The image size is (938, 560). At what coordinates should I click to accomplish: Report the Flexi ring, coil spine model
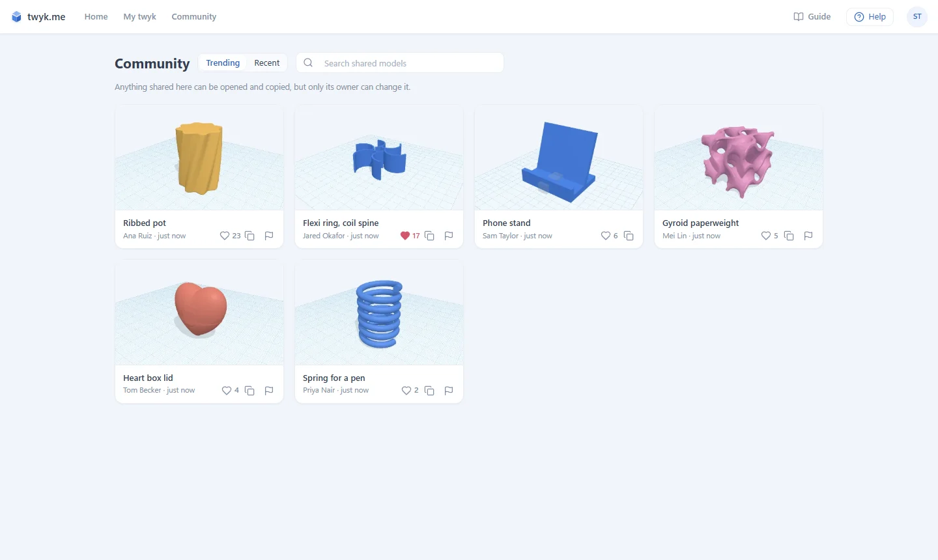(449, 236)
